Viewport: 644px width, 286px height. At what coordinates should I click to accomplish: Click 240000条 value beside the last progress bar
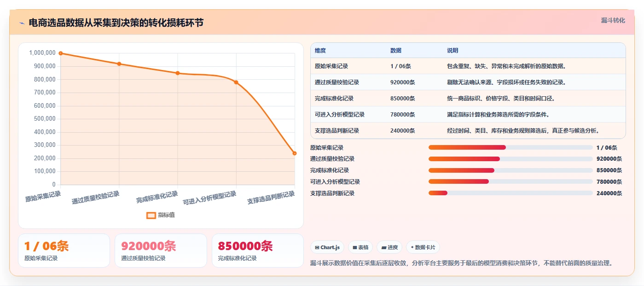pos(609,193)
